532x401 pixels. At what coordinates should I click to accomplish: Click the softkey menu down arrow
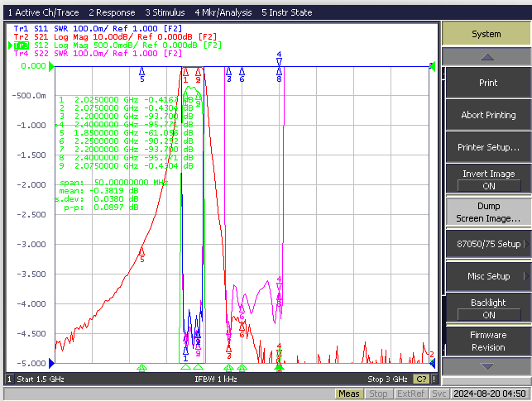[486, 366]
